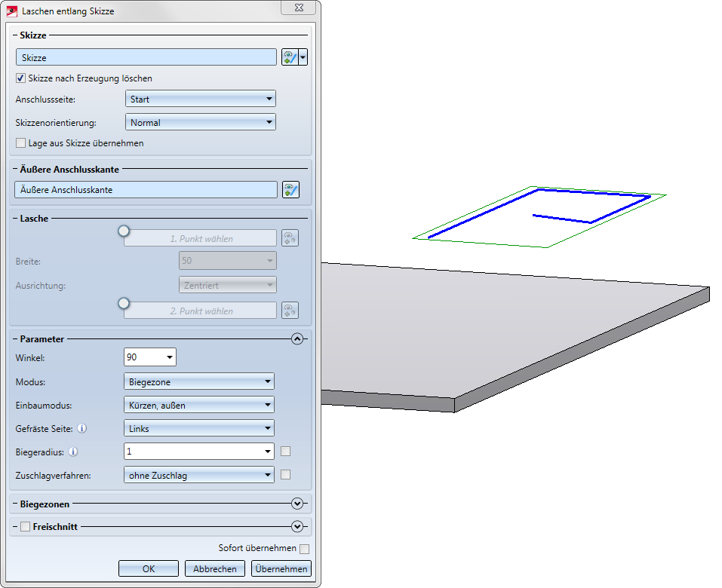Click the info icon next to Biegeradius
The height and width of the screenshot is (588, 722).
tap(73, 452)
